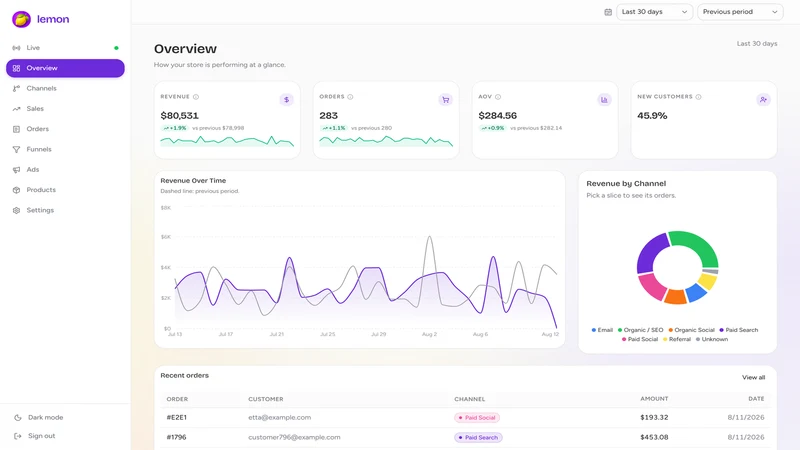Select the green Organic / SEO donut slice

698,245
